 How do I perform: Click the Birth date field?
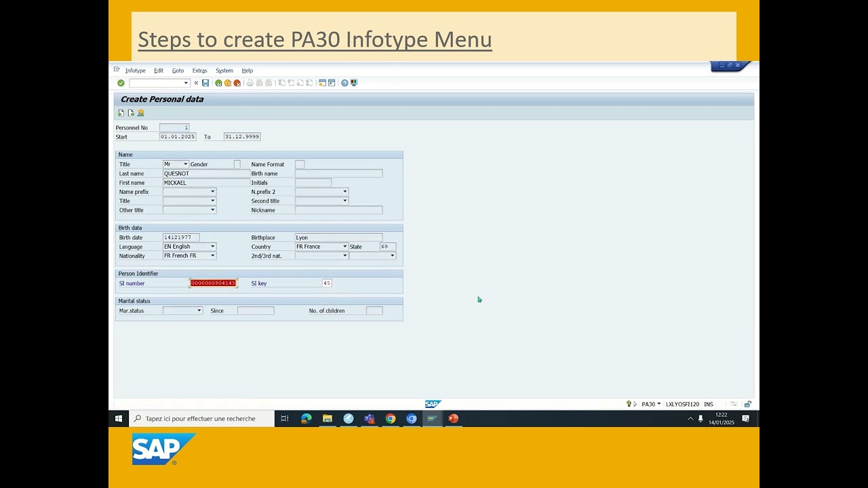(180, 237)
